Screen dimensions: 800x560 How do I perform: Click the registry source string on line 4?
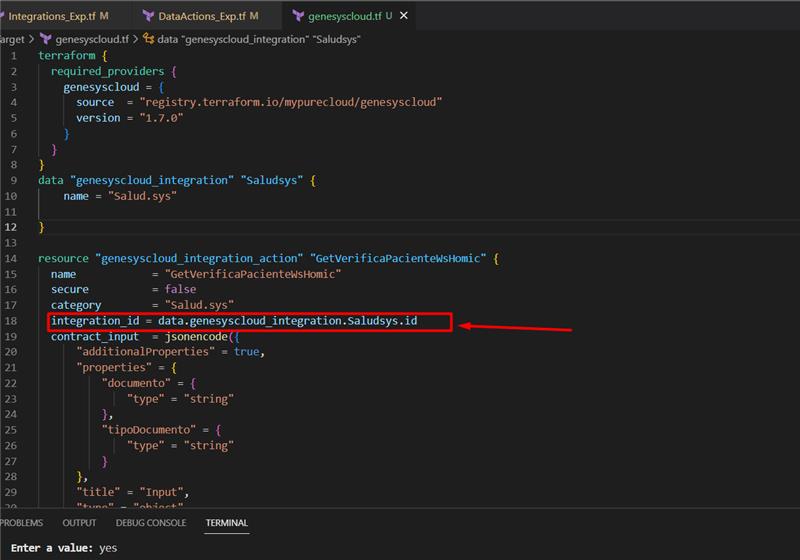click(291, 103)
